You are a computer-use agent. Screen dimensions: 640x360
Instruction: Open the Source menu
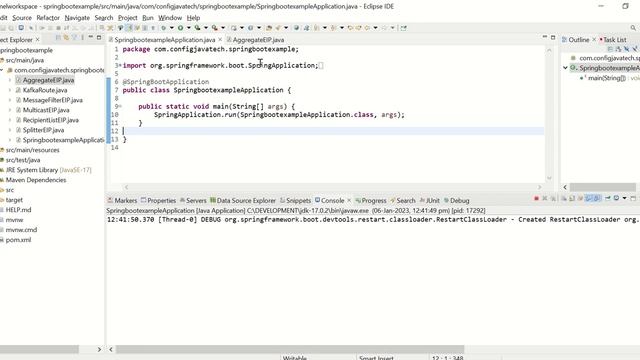[22, 18]
